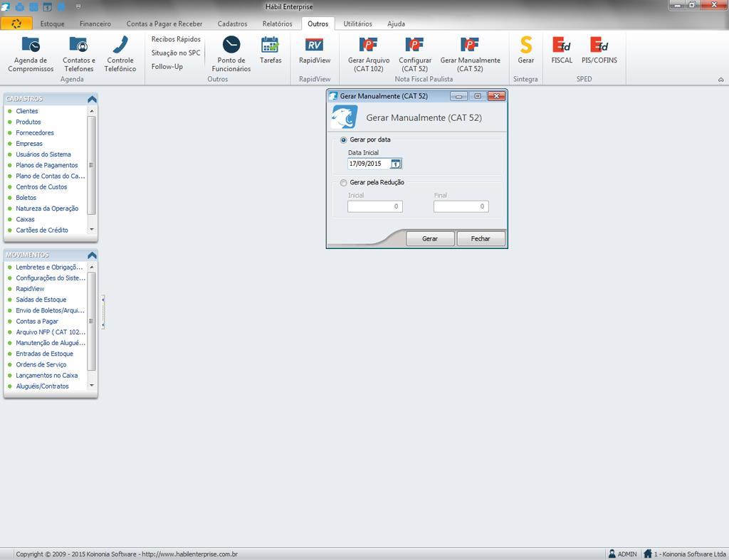
Task: Open Boletos in the Cadastros list
Action: (26, 198)
